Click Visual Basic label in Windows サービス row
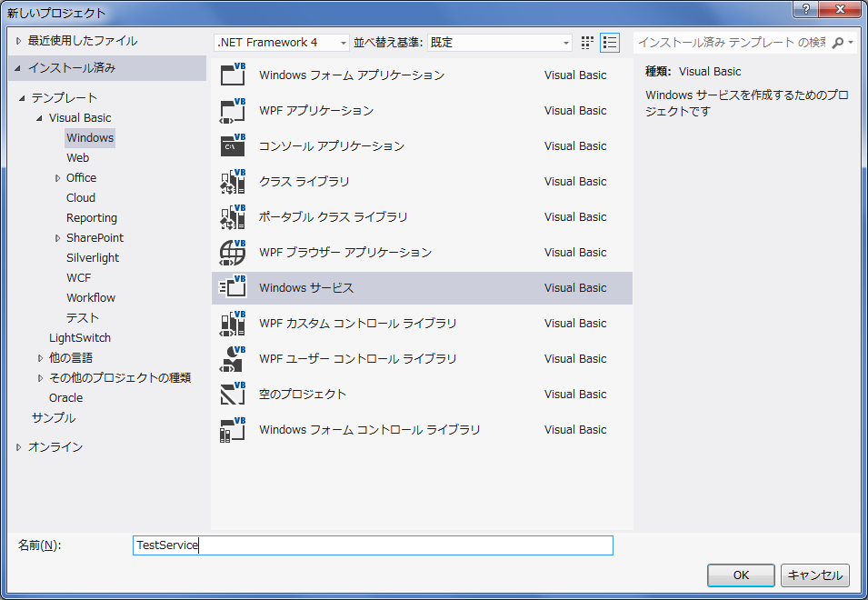Image resolution: width=868 pixels, height=600 pixels. (575, 288)
